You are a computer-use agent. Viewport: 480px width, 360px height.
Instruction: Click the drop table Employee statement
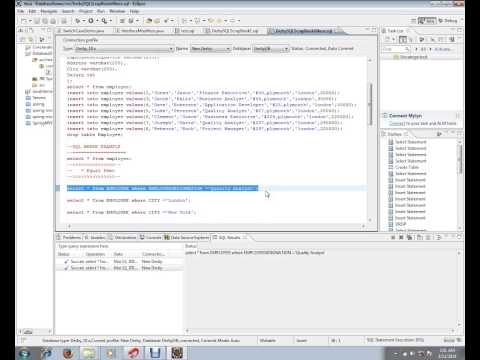click(95, 135)
